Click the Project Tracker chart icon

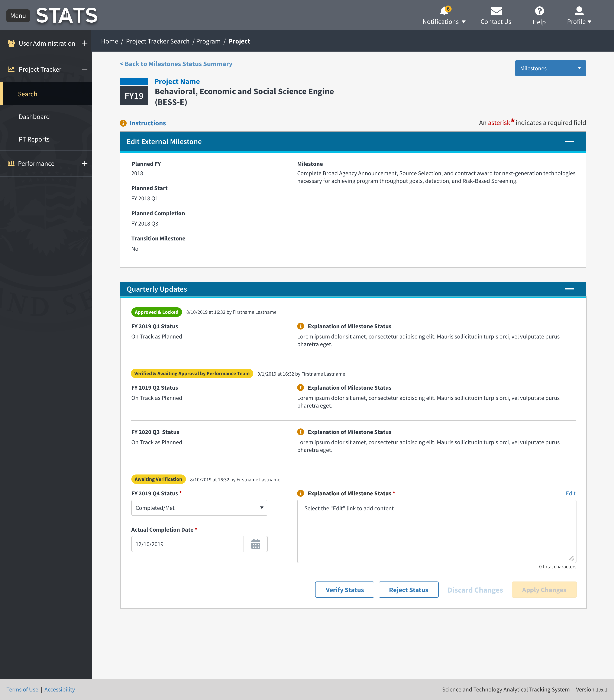pos(11,69)
